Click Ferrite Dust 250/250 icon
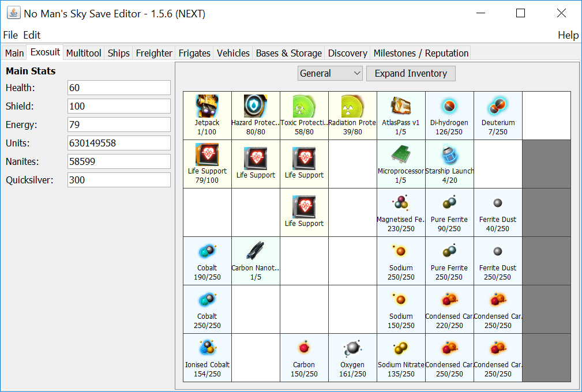Image resolution: width=582 pixels, height=392 pixels. pos(498,251)
